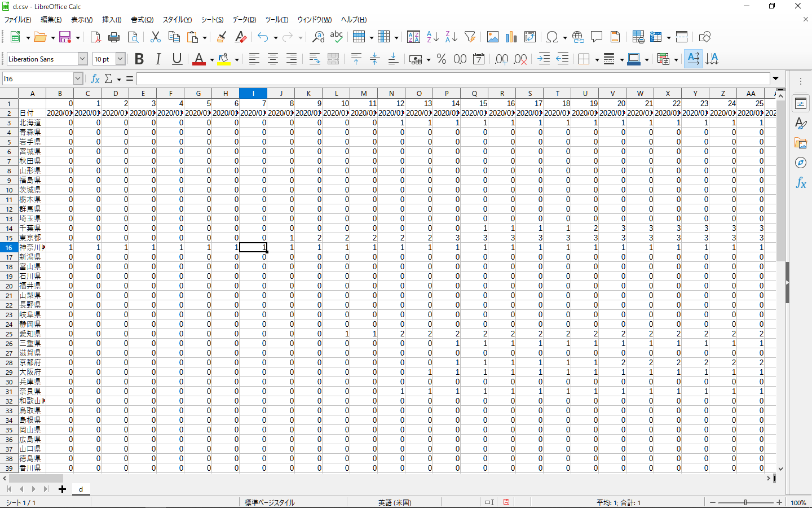812x508 pixels.
Task: Toggle Underline formatting
Action: tap(177, 59)
